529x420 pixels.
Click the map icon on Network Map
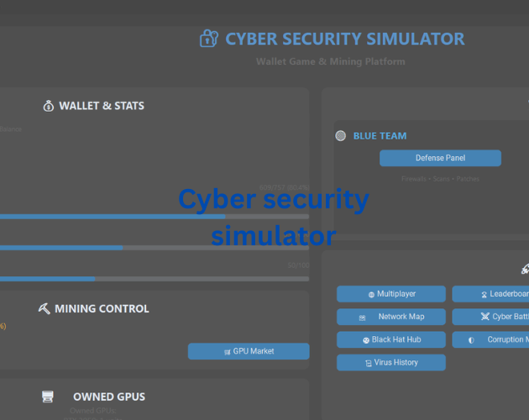click(362, 318)
